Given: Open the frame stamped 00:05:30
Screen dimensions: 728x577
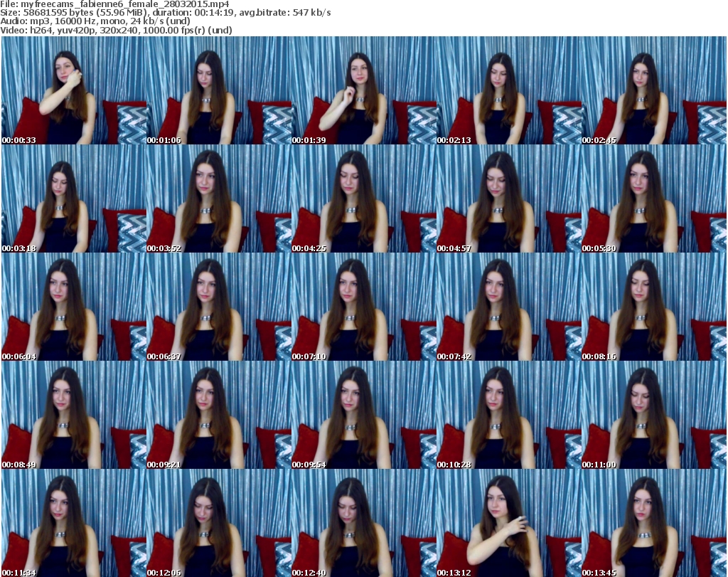Looking at the screenshot, I should 654,198.
